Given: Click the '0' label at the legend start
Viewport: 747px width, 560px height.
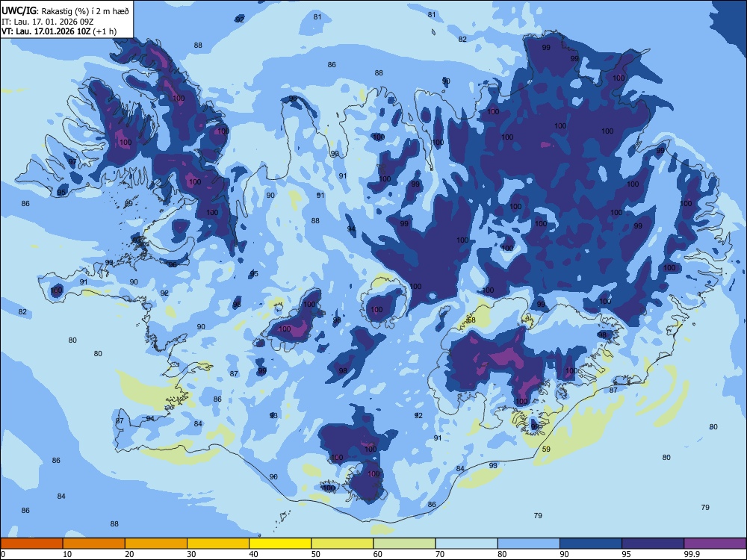Looking at the screenshot, I should tap(2, 554).
